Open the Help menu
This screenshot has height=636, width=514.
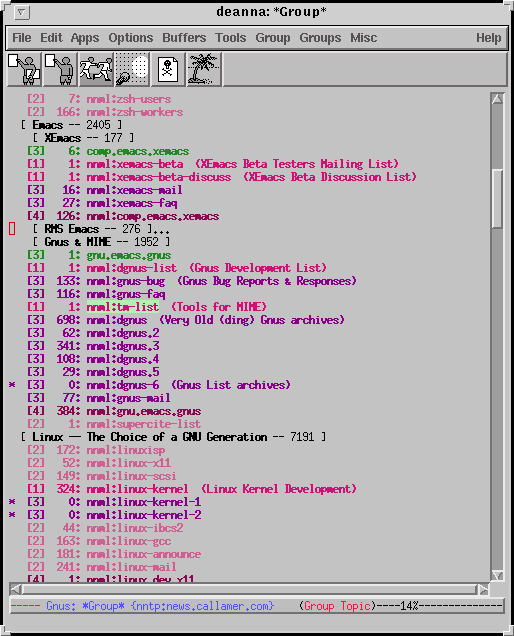pyautogui.click(x=488, y=38)
